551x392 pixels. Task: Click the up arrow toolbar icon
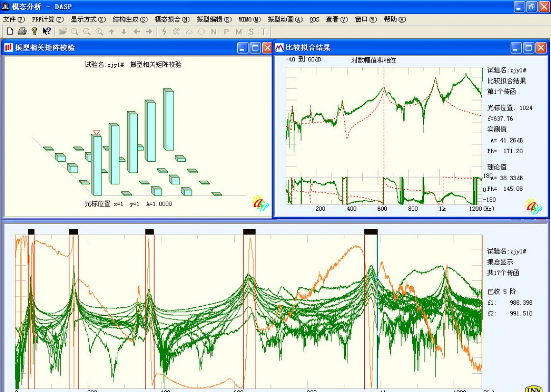click(x=112, y=32)
